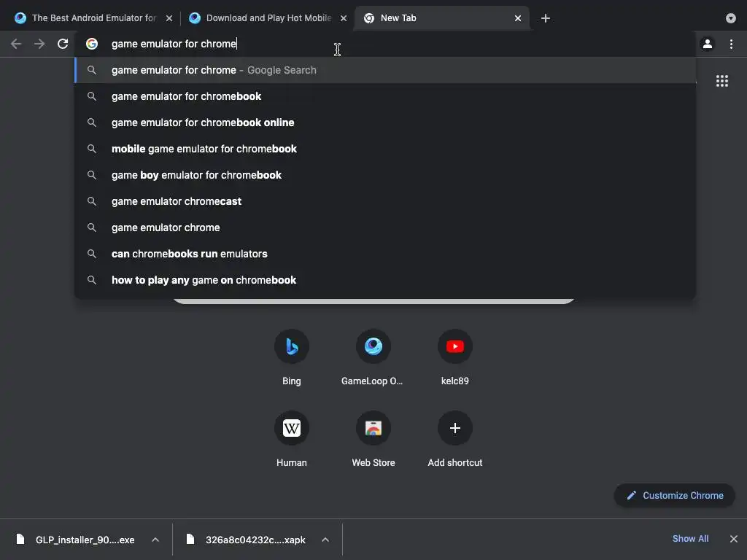
Task: Pick 'can chromebooks run emulators' suggestion
Action: [x=385, y=253]
